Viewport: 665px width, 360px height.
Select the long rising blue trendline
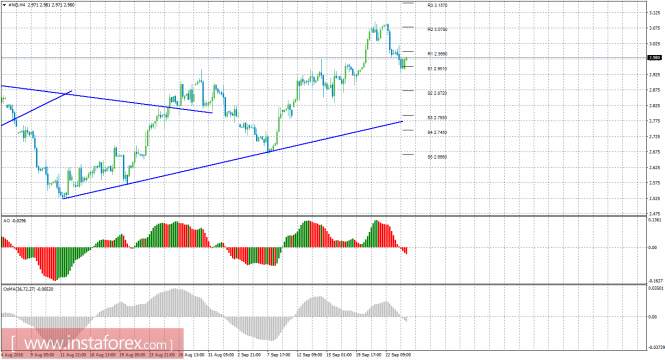tap(232, 160)
